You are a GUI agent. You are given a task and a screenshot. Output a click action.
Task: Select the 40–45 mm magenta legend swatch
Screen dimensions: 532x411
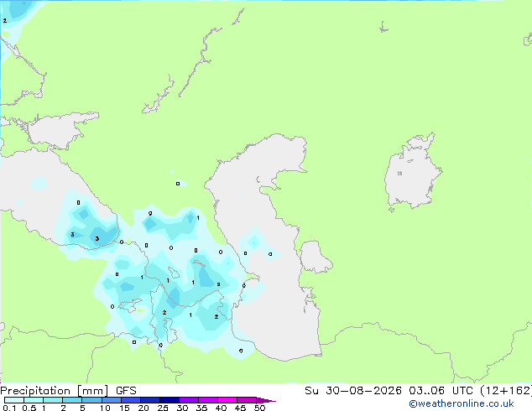[227, 400]
